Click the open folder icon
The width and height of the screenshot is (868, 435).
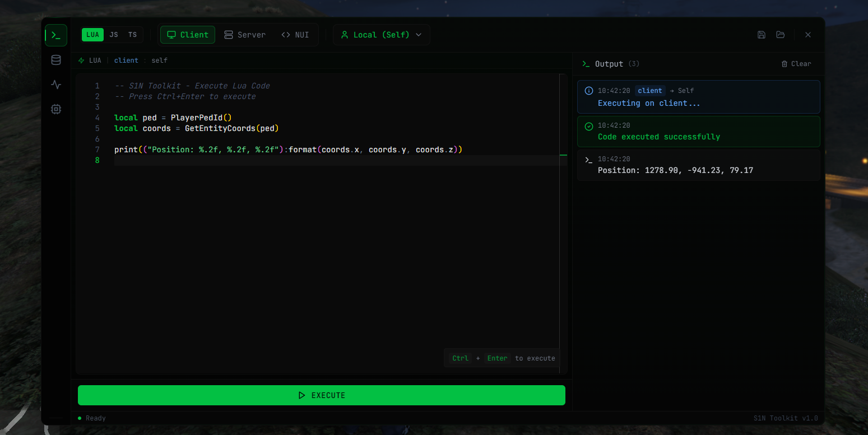click(781, 35)
